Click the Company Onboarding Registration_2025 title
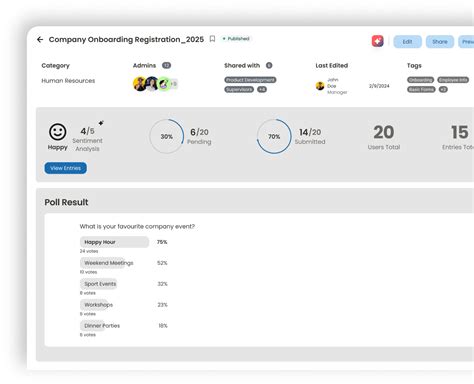This screenshot has width=474, height=384. pos(126,39)
